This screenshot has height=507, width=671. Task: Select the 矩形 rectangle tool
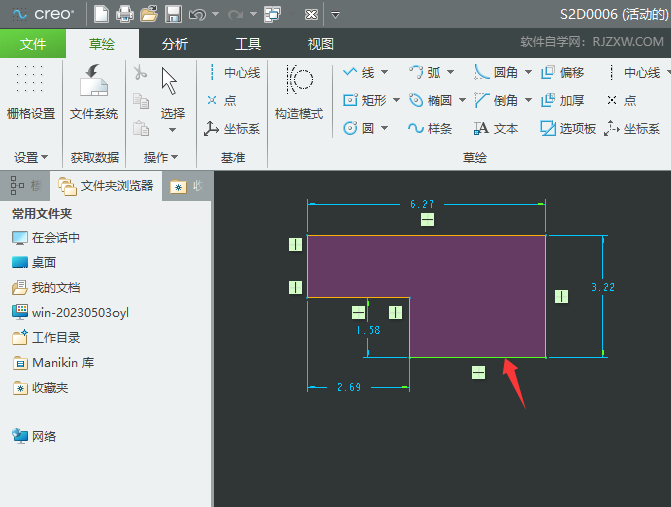pos(365,101)
